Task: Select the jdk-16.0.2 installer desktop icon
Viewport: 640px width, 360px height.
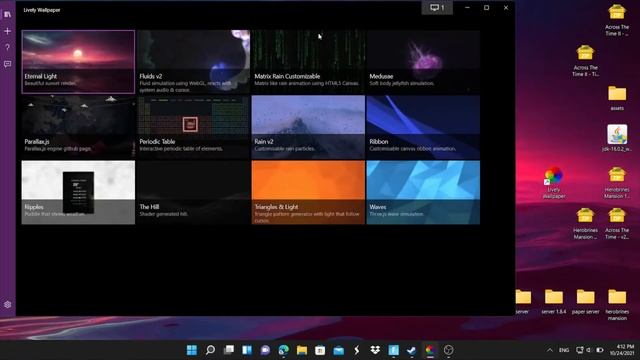Action: pyautogui.click(x=617, y=138)
